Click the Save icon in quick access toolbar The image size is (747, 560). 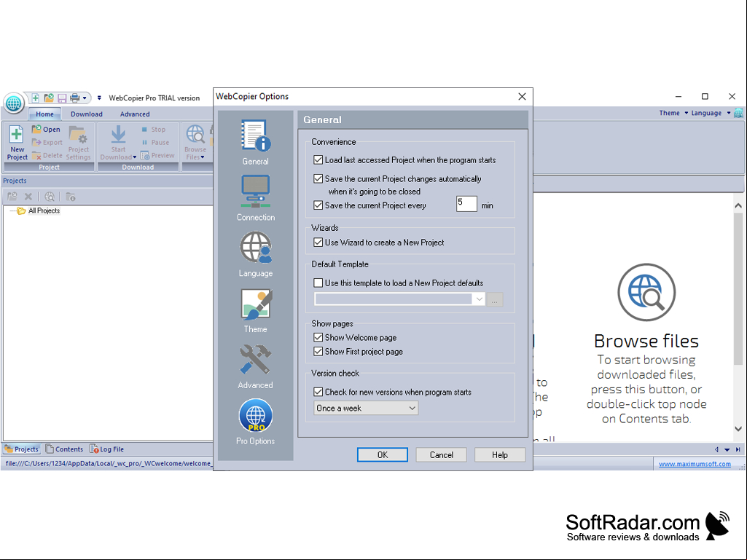click(62, 98)
